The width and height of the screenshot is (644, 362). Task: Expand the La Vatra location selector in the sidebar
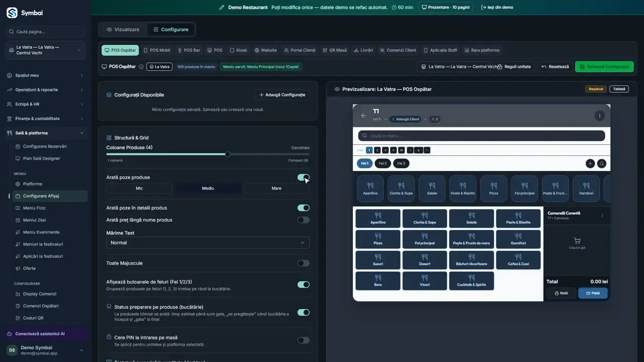coord(45,50)
